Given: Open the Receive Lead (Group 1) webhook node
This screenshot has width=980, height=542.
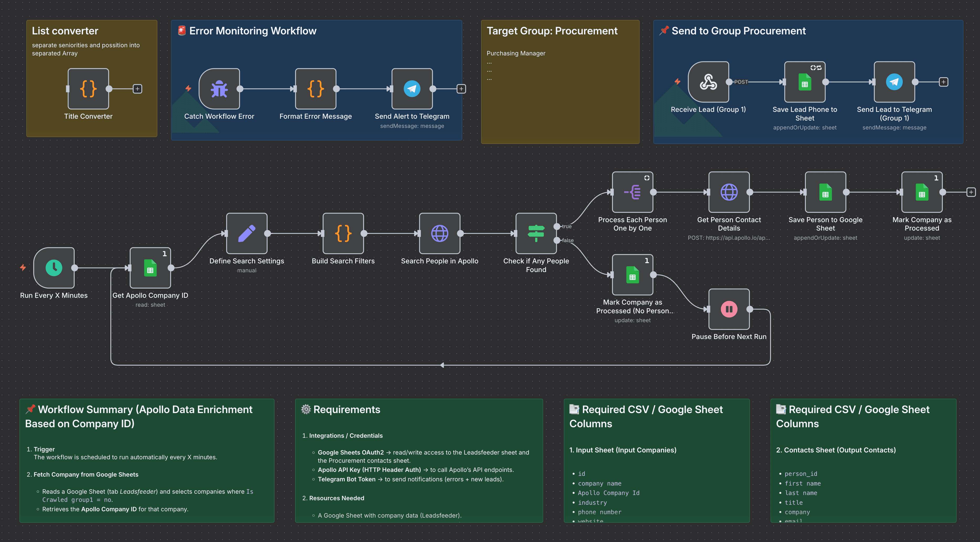Looking at the screenshot, I should [x=708, y=82].
